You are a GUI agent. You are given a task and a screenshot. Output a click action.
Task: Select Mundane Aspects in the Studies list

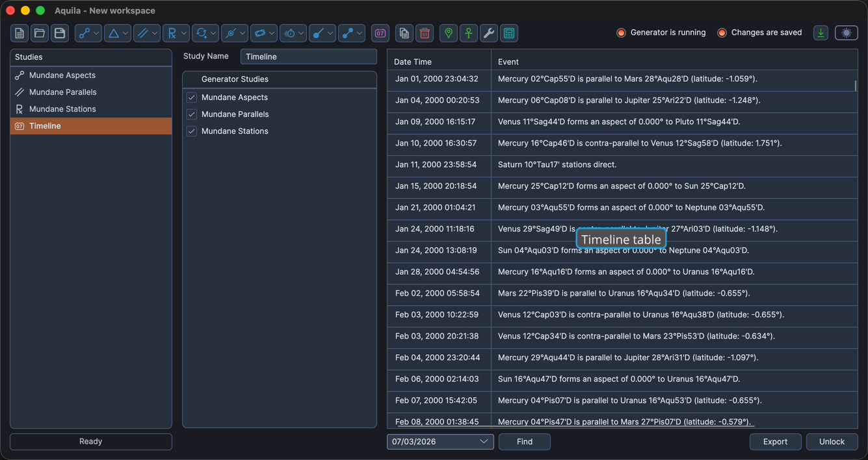(x=91, y=75)
